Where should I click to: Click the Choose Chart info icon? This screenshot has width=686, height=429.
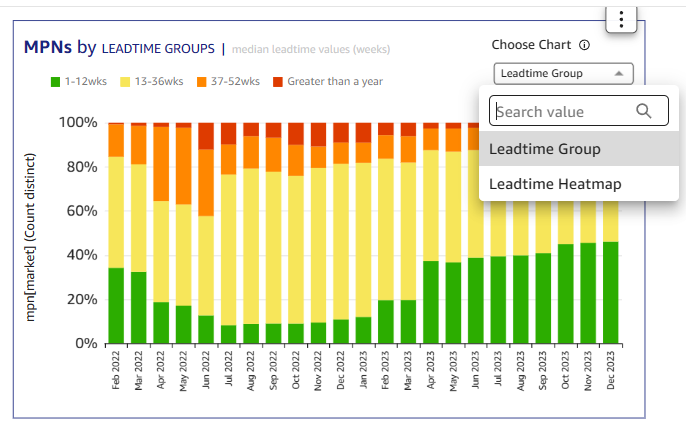tap(584, 45)
